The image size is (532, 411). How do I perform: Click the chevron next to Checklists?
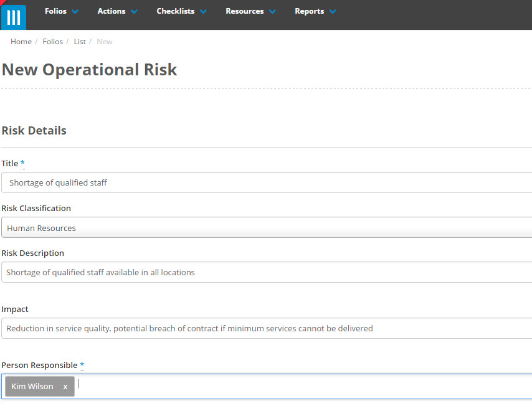pyautogui.click(x=203, y=11)
